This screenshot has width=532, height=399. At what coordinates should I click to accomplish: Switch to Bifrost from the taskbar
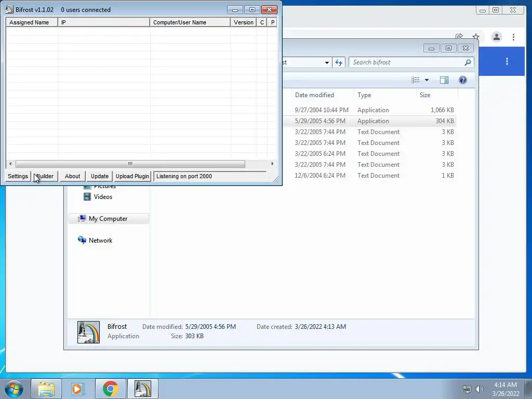(142, 389)
